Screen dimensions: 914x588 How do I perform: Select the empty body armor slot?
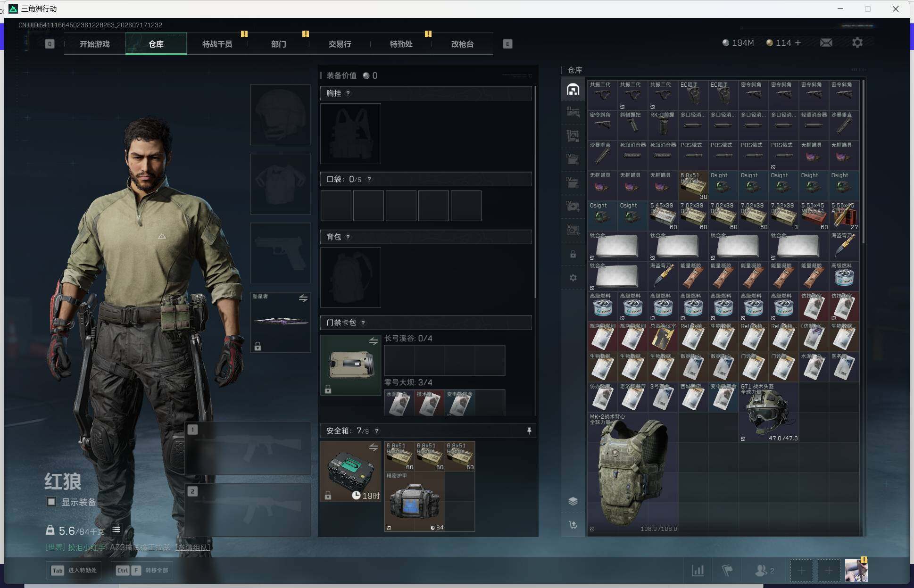click(x=280, y=184)
